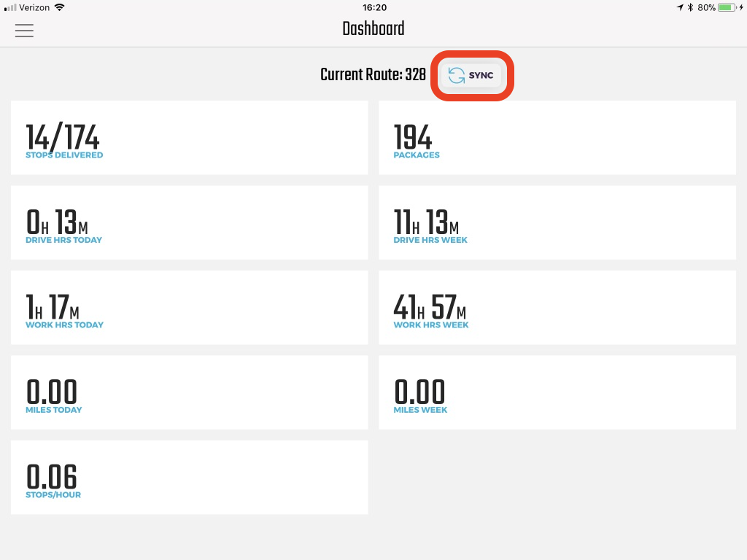
Task: Tap the circular sync arrows icon
Action: pyautogui.click(x=456, y=75)
